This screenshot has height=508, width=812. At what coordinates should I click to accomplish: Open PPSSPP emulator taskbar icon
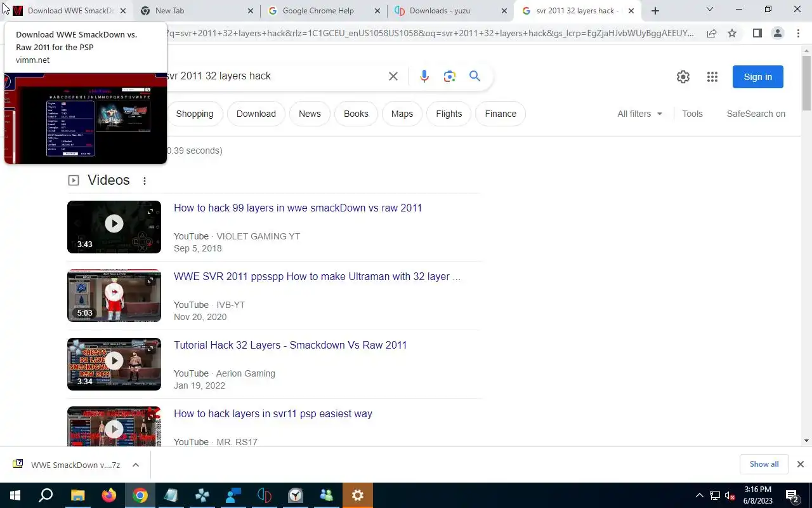coord(202,495)
